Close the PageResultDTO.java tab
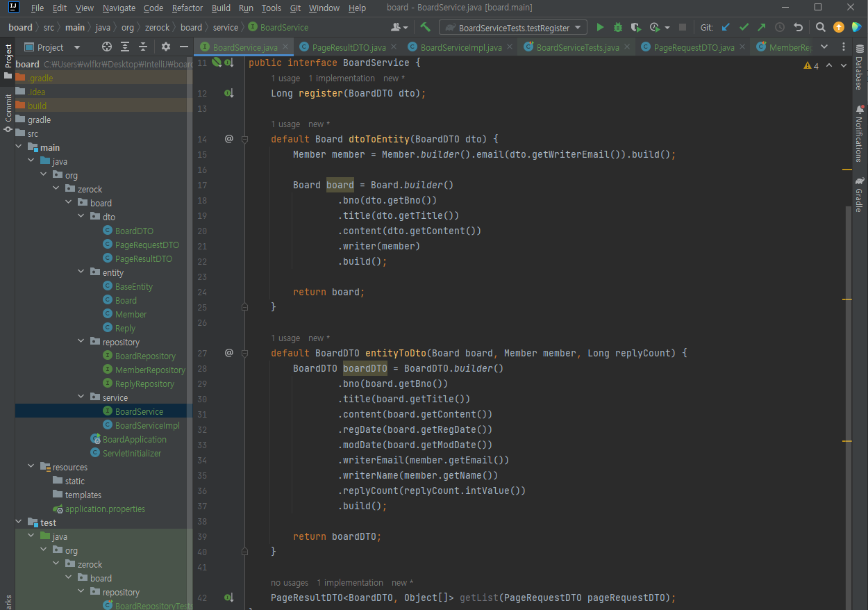The height and width of the screenshot is (610, 868). coord(395,48)
